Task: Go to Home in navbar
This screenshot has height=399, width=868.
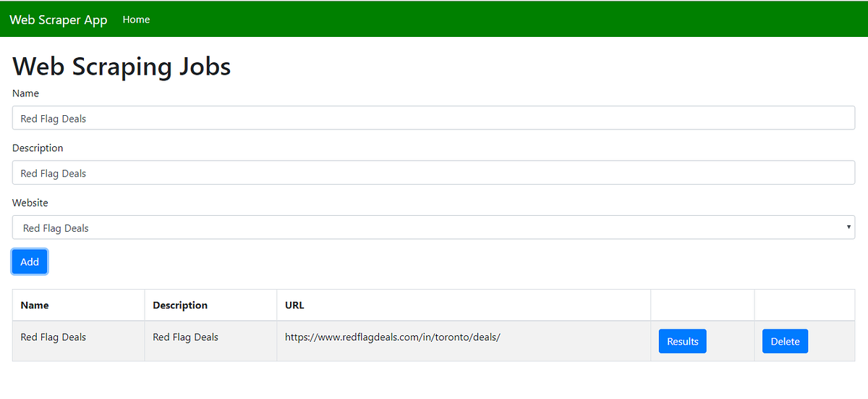Action: click(136, 20)
